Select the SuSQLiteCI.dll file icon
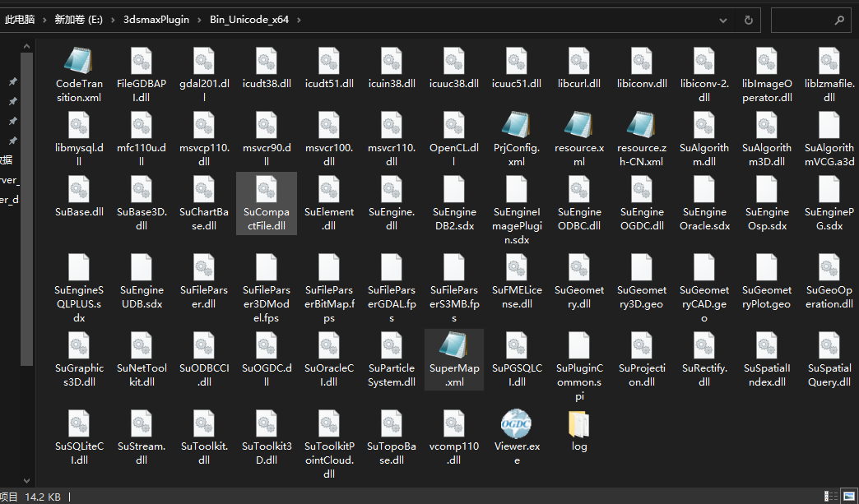Viewport: 859px width, 504px height. tap(79, 423)
